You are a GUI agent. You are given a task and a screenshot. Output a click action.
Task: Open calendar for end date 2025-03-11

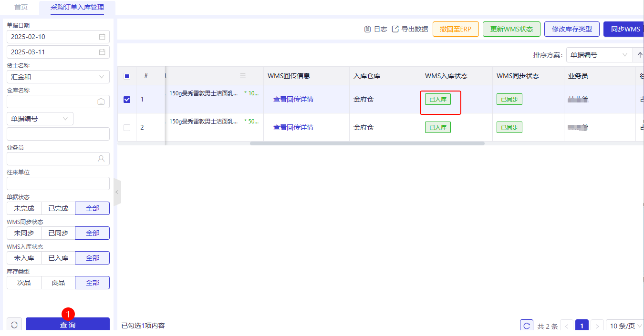coord(102,52)
